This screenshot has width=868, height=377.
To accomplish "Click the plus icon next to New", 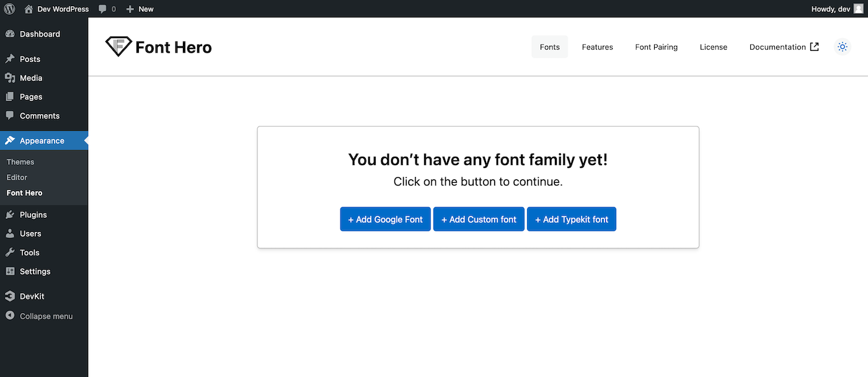I will click(x=130, y=9).
